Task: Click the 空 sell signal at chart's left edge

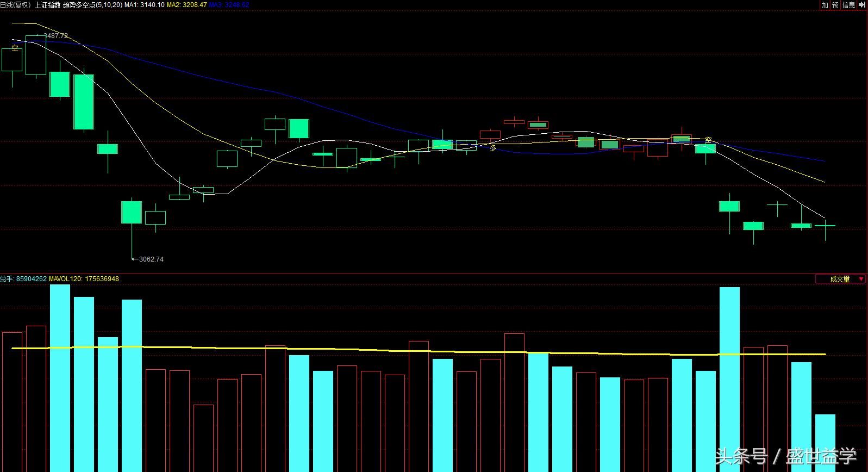Action: point(15,48)
